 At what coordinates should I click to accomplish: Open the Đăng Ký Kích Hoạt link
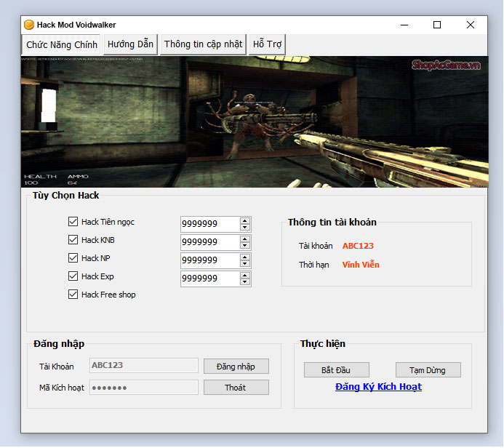click(378, 387)
